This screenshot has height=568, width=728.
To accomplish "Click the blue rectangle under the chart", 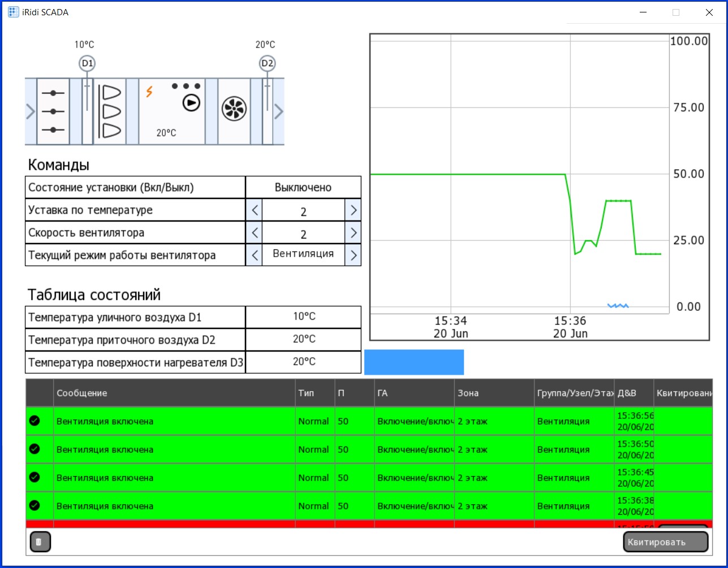I will click(413, 362).
